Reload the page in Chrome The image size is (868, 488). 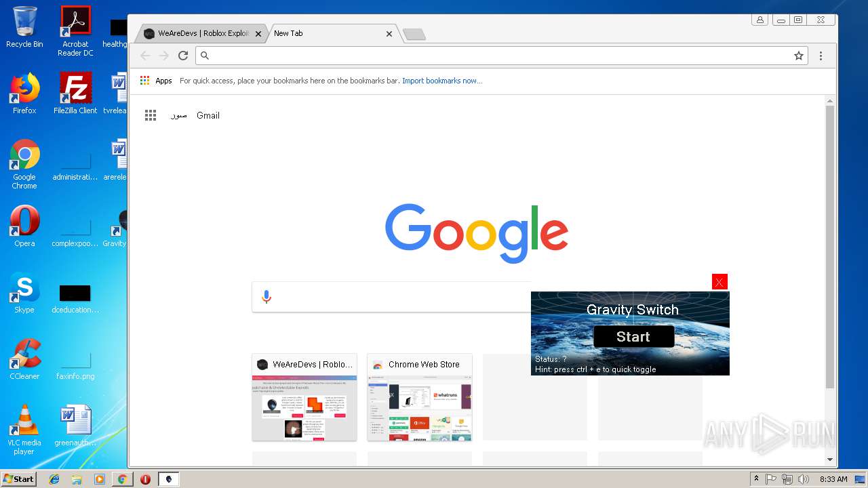tap(182, 56)
